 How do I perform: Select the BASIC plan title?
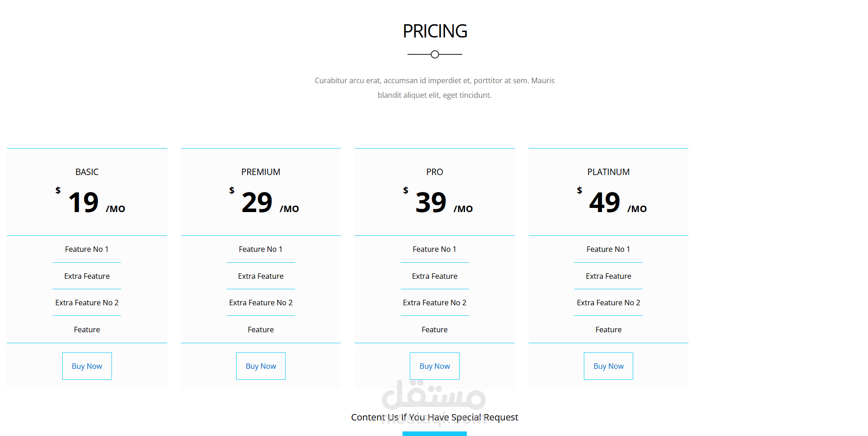(x=87, y=172)
